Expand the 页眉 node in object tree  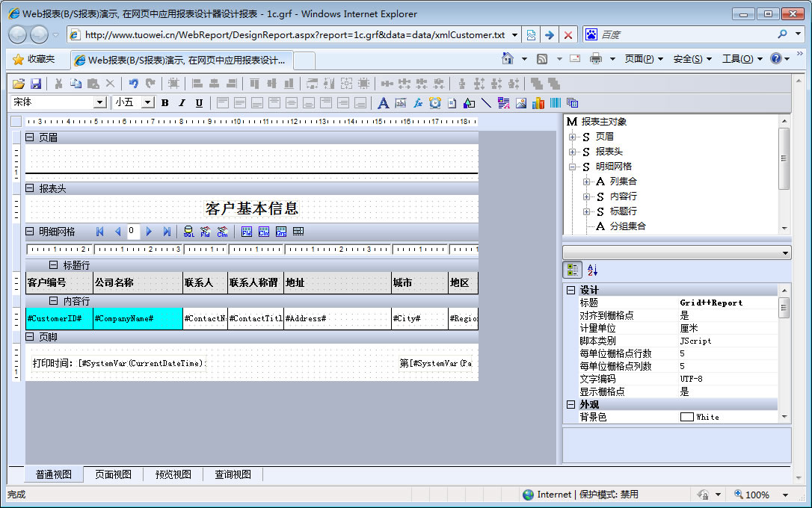click(x=573, y=137)
